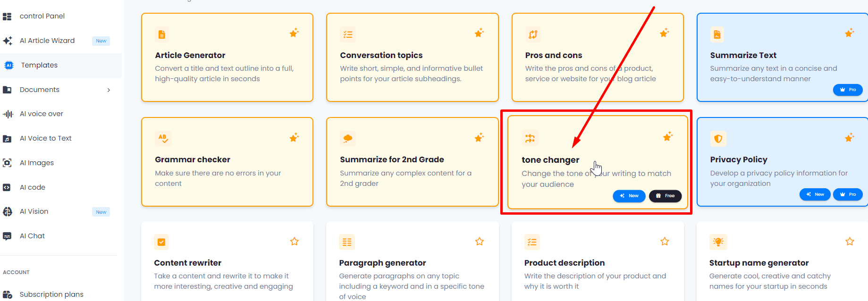Open AI Chat from sidebar
Screen dimensions: 868x301
pos(32,236)
